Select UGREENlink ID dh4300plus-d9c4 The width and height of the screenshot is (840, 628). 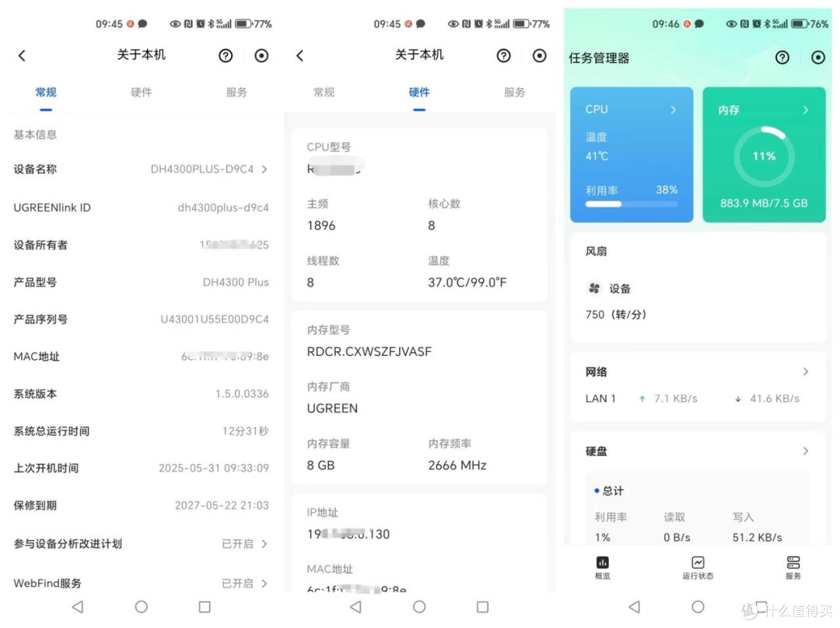click(223, 208)
